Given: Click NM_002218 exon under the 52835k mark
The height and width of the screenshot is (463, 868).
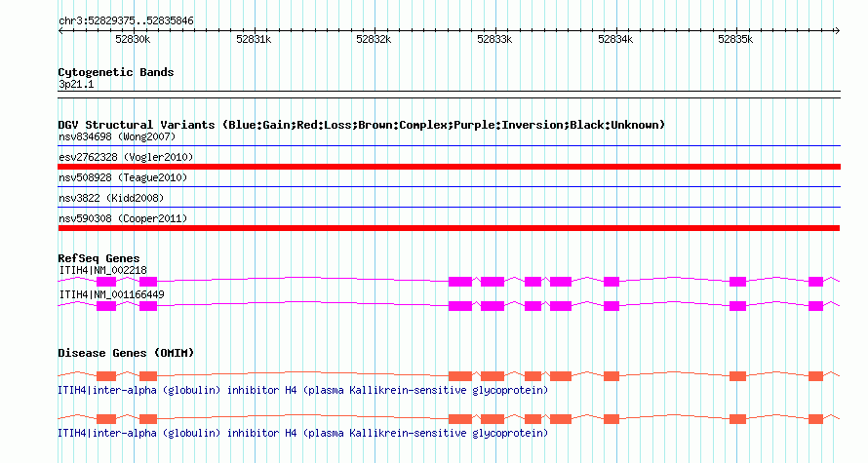Looking at the screenshot, I should (x=737, y=282).
